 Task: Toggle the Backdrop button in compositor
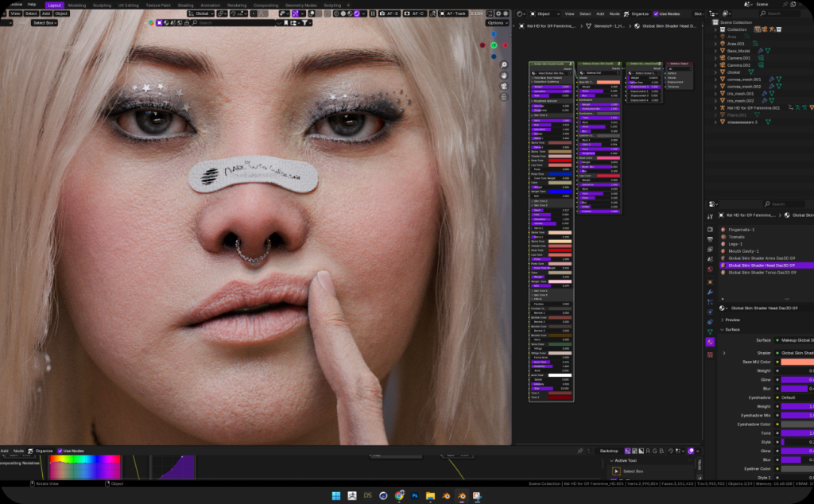[609, 451]
